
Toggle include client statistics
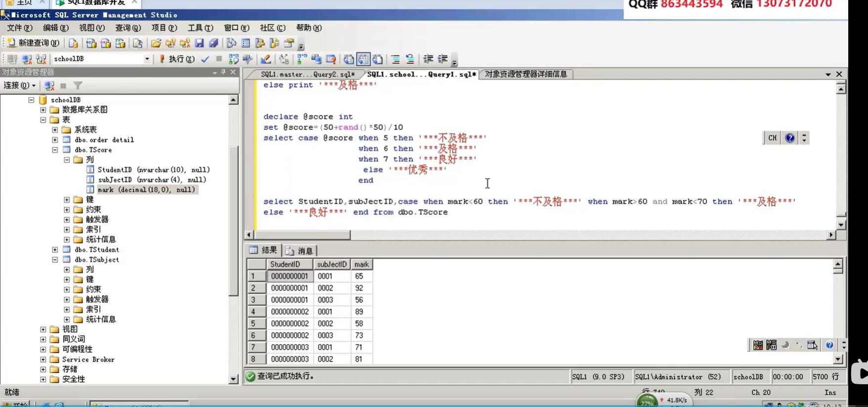316,59
